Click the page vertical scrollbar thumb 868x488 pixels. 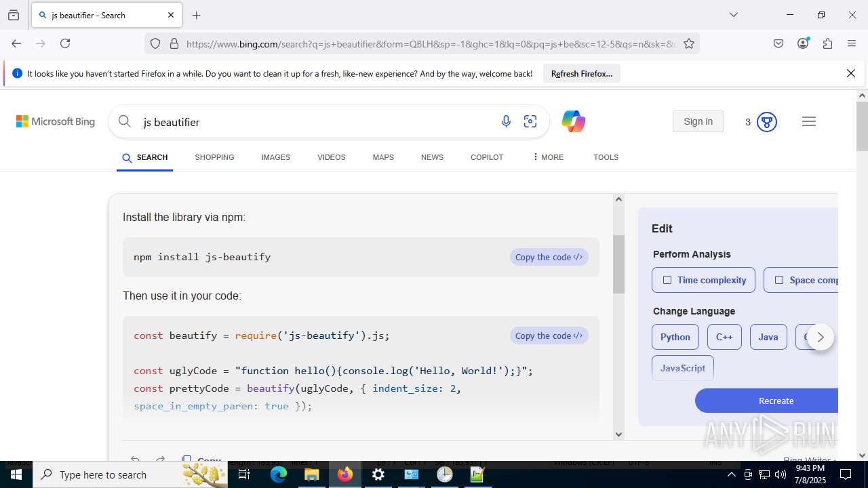click(x=862, y=126)
